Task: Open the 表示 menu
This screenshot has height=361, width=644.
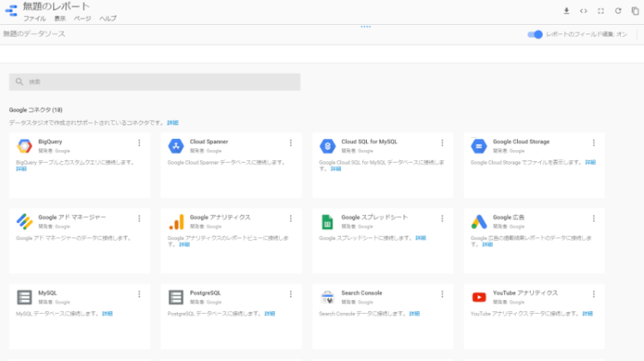Action: point(60,19)
